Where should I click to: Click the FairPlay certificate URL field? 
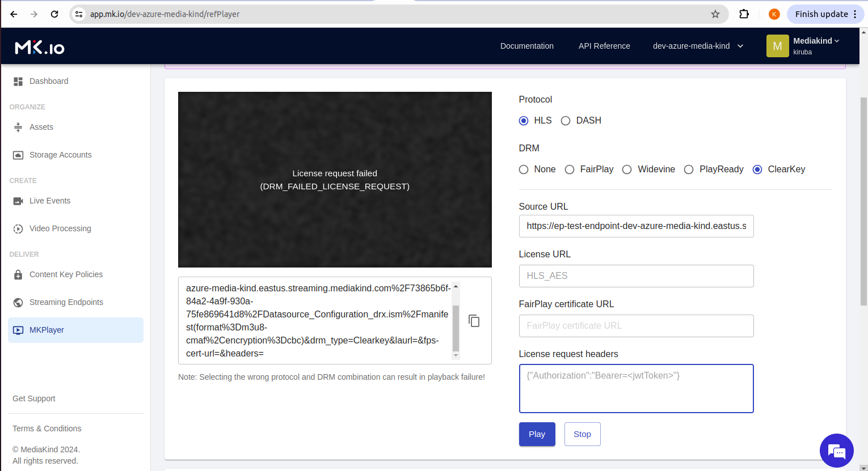pos(637,326)
